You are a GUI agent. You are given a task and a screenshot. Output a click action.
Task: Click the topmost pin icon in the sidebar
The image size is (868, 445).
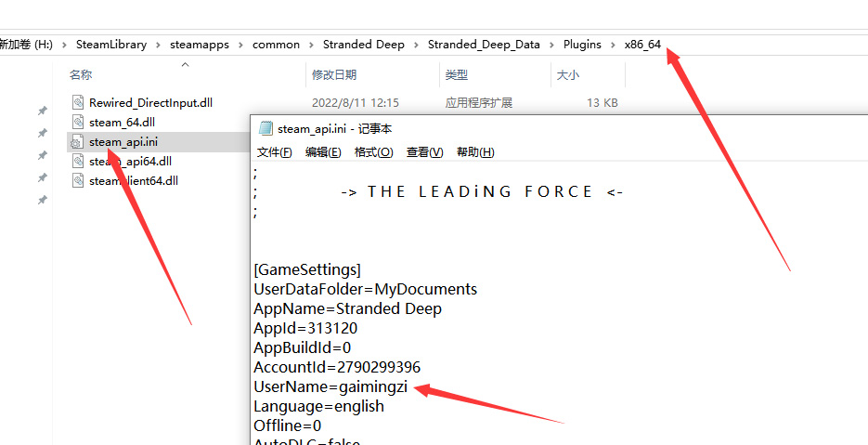(42, 111)
